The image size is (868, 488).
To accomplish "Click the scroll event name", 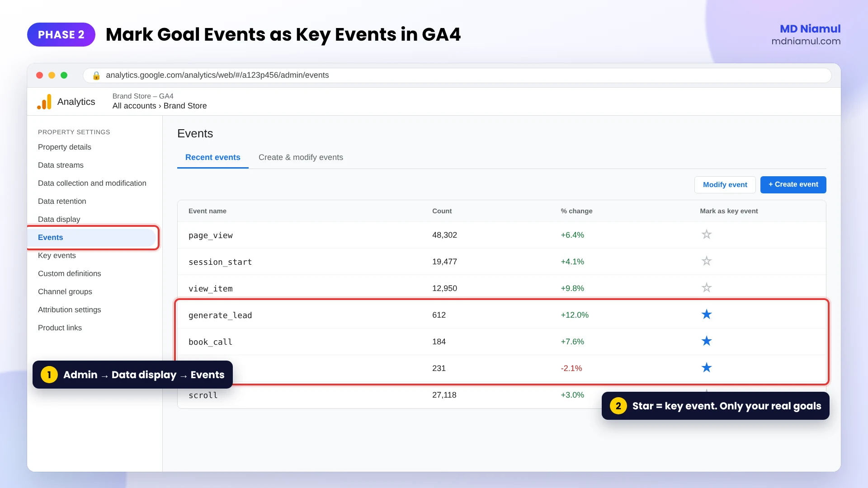I will 203,395.
